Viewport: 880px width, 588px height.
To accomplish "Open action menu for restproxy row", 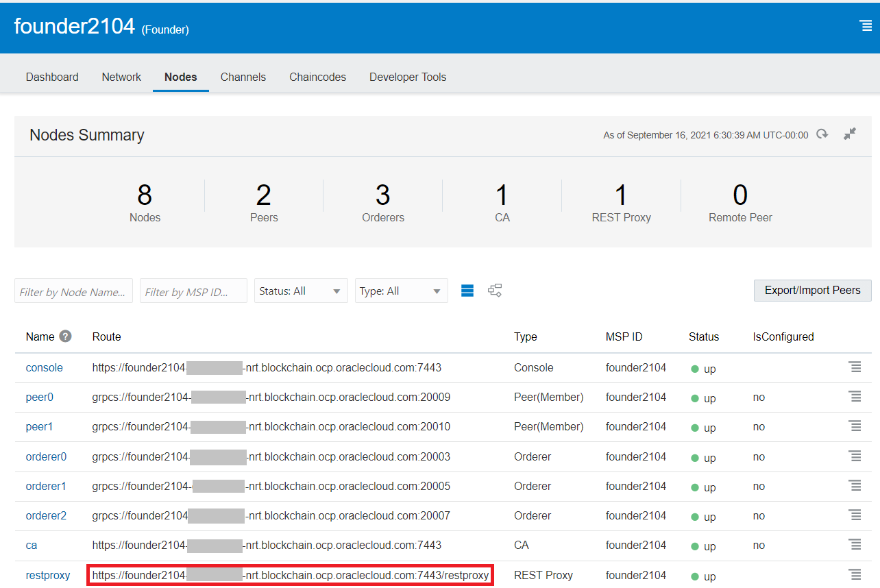I will tap(855, 575).
